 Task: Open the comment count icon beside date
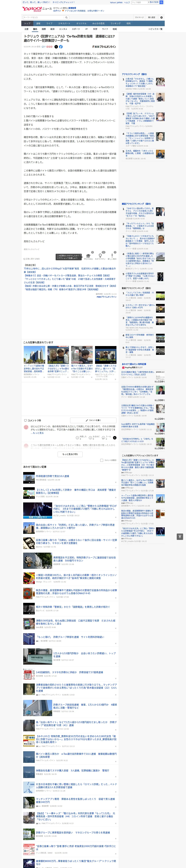click(44, 47)
